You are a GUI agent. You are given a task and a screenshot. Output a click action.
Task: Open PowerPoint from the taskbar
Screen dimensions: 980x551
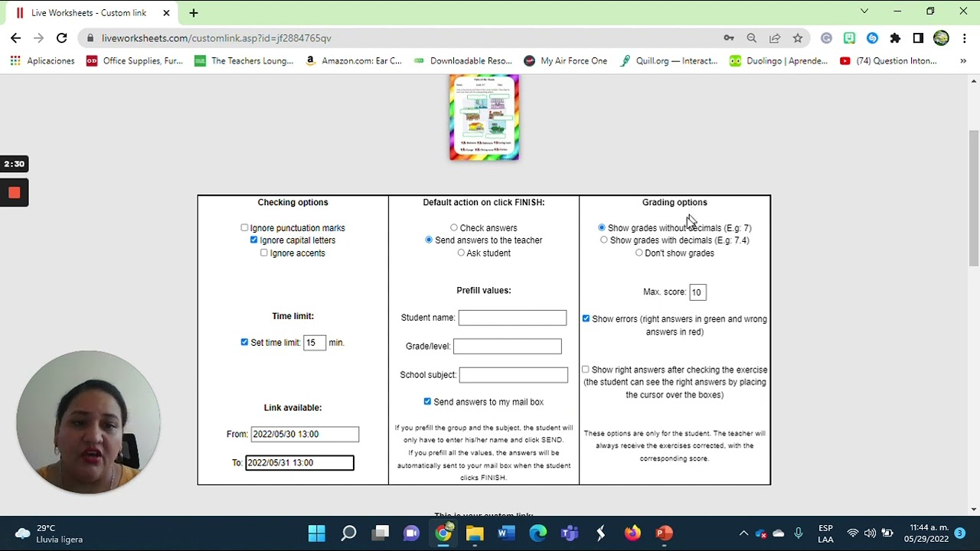664,533
